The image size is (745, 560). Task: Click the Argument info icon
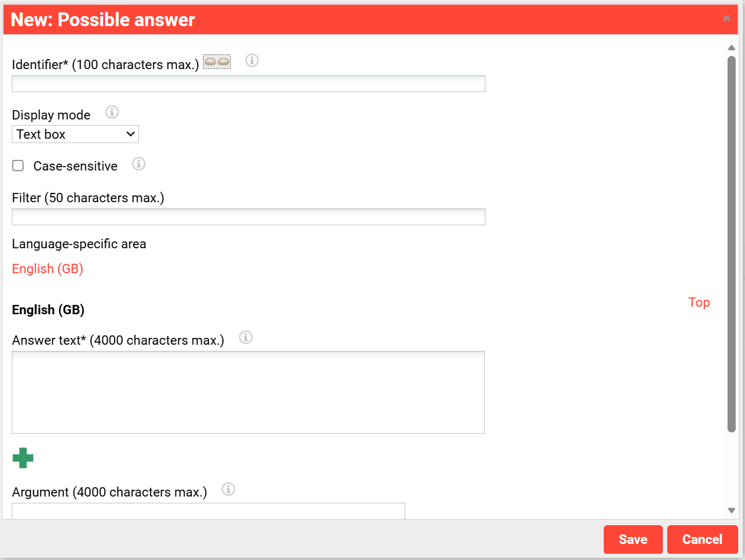(228, 488)
